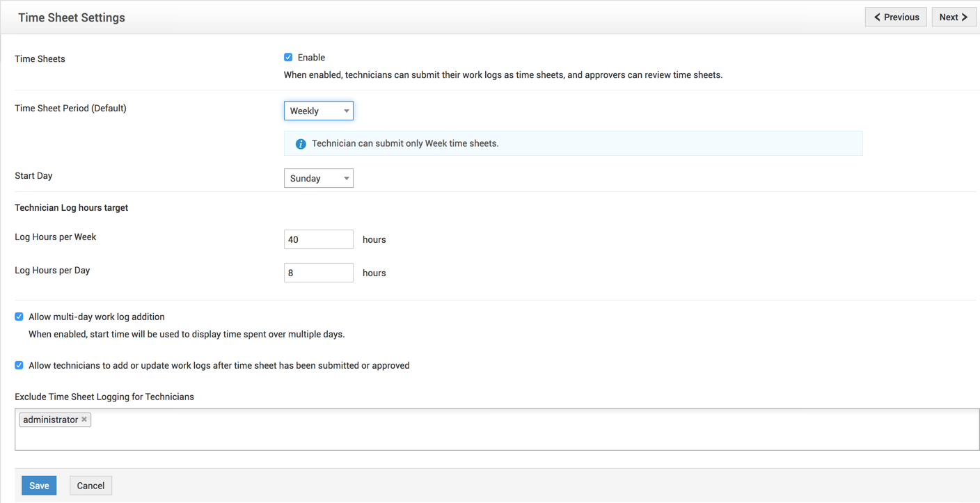Screen dimensions: 980x503
Task: Remove the administrator tag using its x icon
Action: tap(84, 420)
